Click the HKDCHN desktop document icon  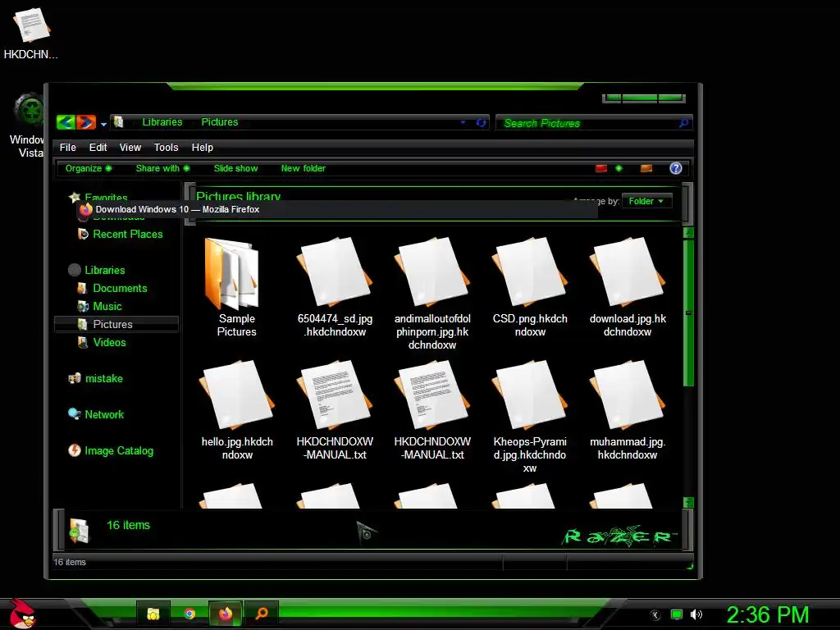[30, 33]
